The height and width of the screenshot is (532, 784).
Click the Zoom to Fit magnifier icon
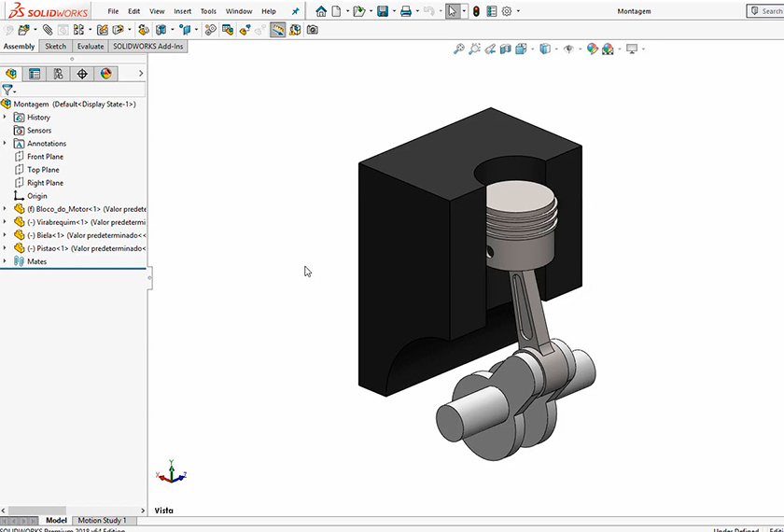coord(458,49)
